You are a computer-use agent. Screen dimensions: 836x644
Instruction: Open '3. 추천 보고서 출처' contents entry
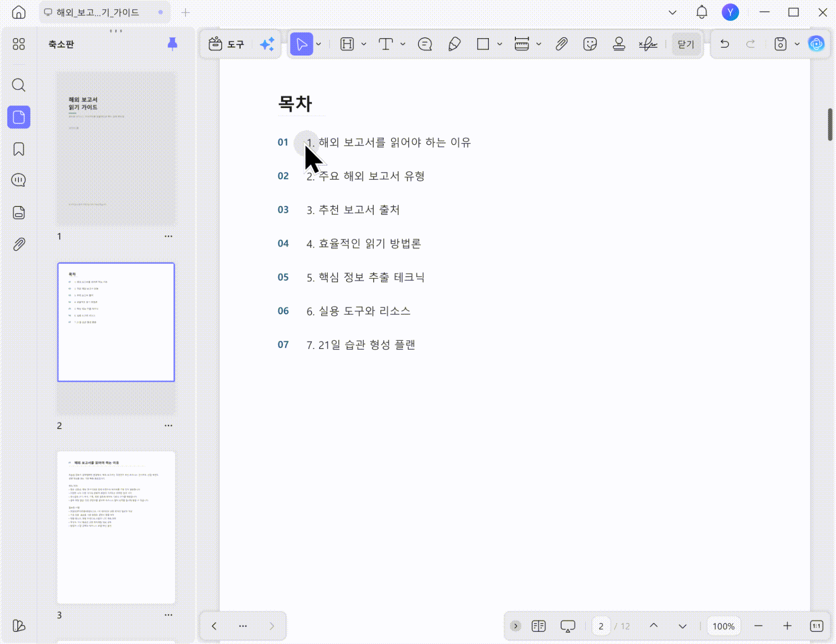pyautogui.click(x=353, y=210)
